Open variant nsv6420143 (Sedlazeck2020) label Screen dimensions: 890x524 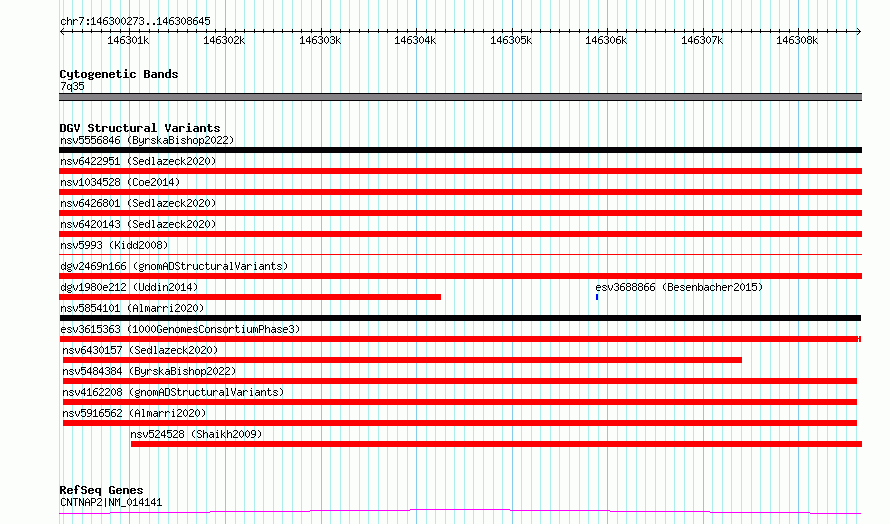[x=138, y=224]
